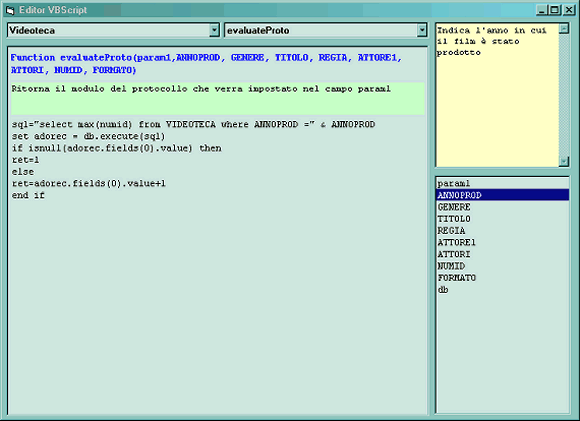Select TITOLO in the parameter list
Screen dimensions: 580x421
(502, 219)
